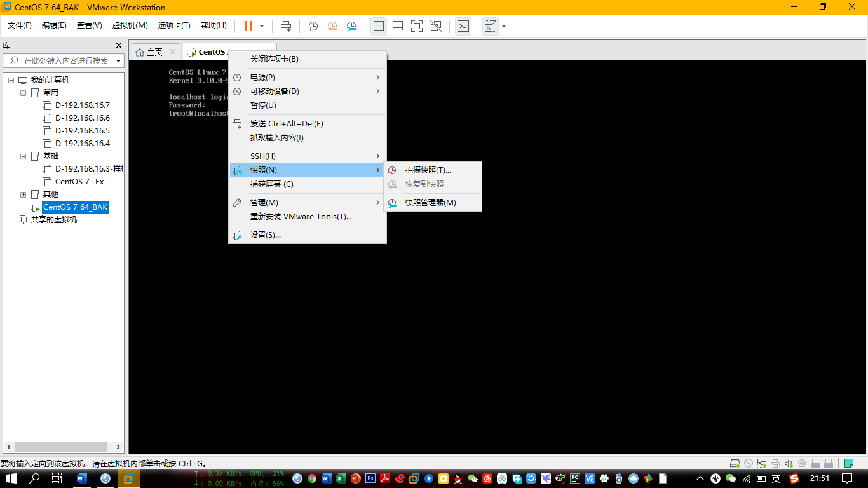Open the Windows Start menu

[x=11, y=478]
